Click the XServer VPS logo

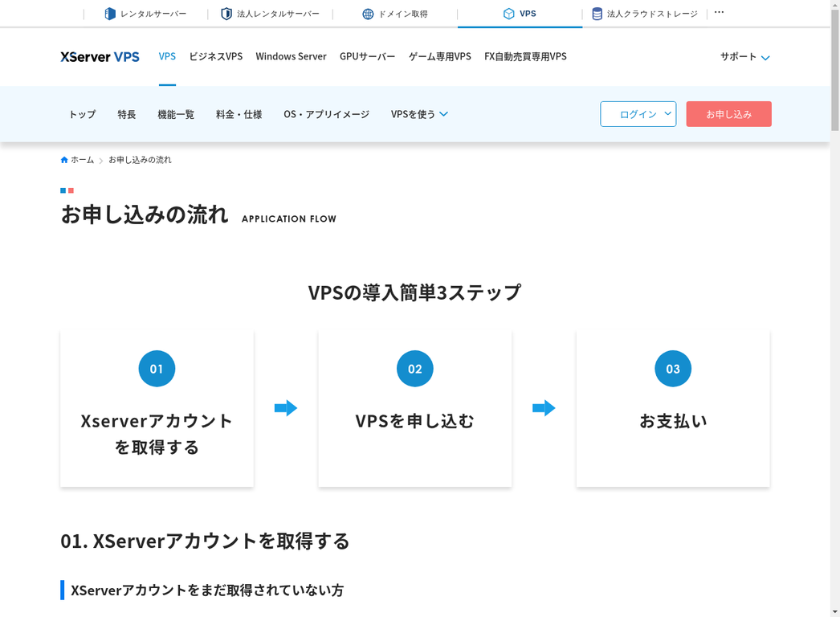[x=100, y=56]
